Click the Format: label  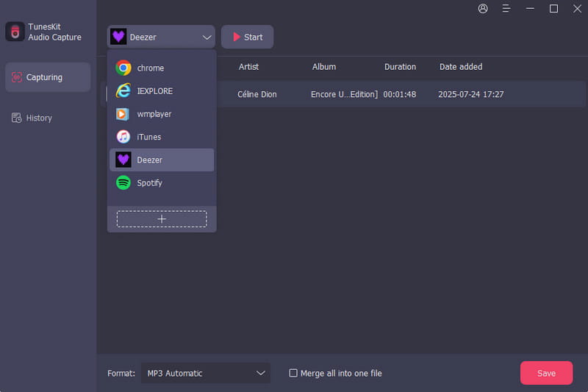(x=121, y=373)
